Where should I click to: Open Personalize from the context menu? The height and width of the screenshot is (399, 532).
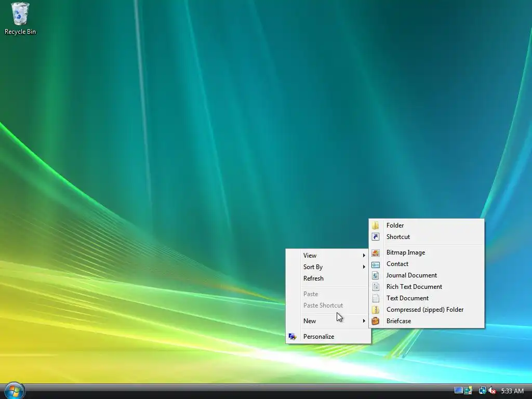(328, 337)
